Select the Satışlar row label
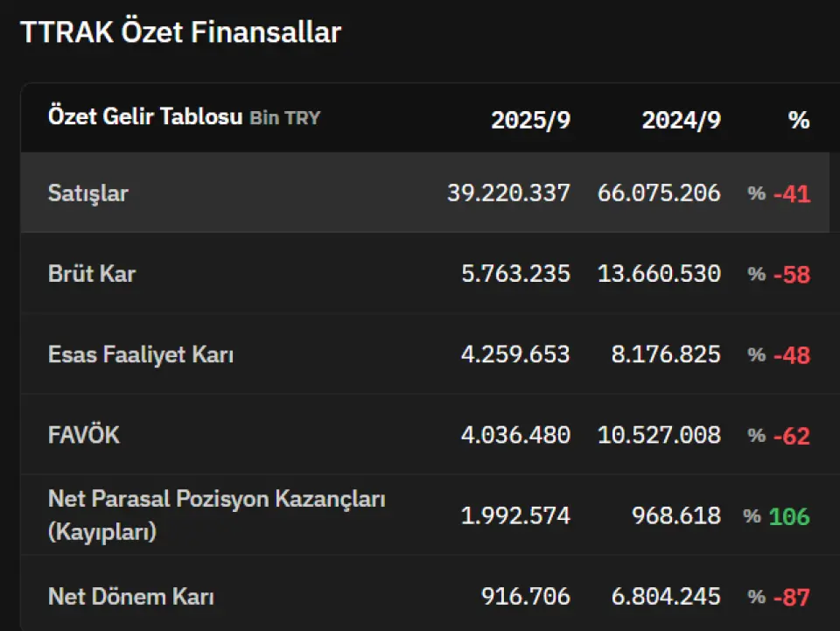Screen dimensions: 840x631 coord(87,193)
